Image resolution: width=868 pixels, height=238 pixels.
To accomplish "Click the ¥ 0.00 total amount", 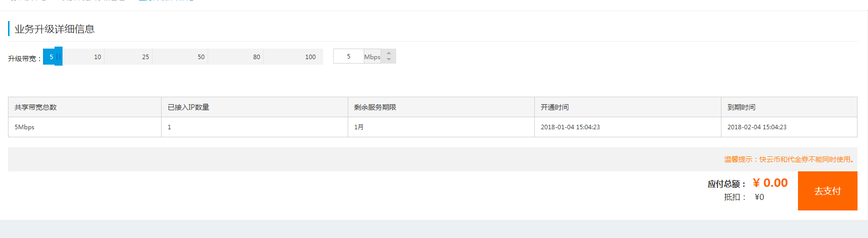I will tap(770, 183).
